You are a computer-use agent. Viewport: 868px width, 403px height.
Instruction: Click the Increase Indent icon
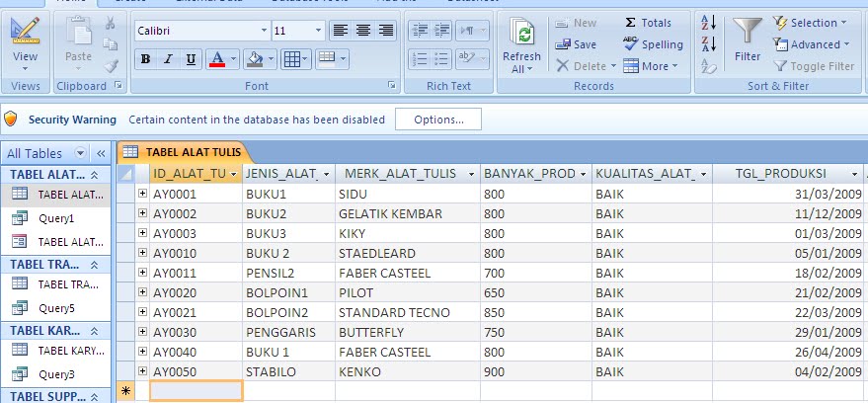click(442, 31)
